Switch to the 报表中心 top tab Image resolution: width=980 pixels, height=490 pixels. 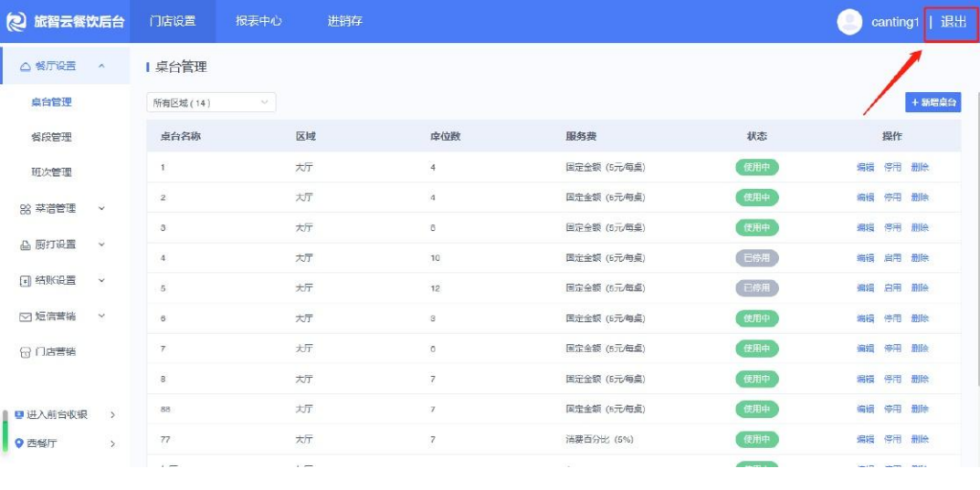(x=258, y=21)
